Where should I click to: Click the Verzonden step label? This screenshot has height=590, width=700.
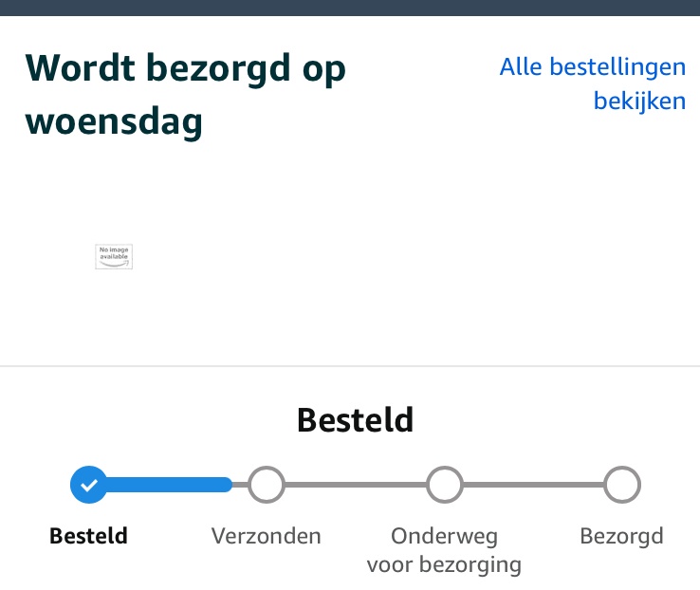click(x=266, y=536)
